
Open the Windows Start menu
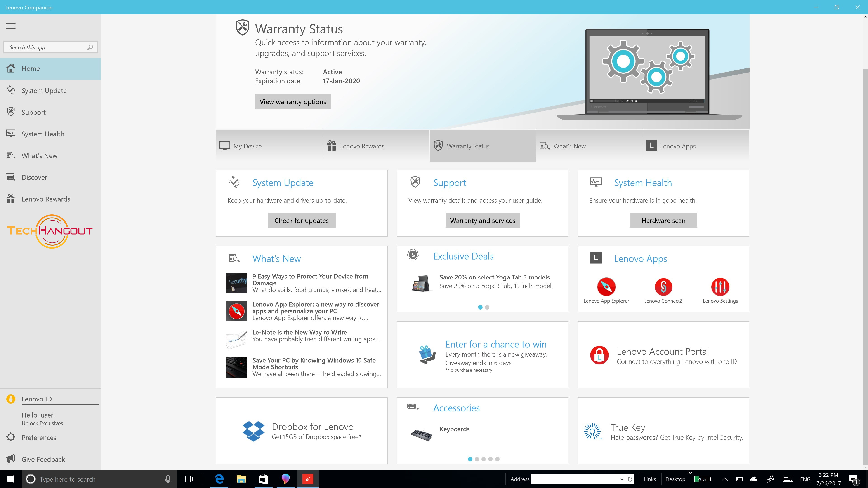point(11,479)
